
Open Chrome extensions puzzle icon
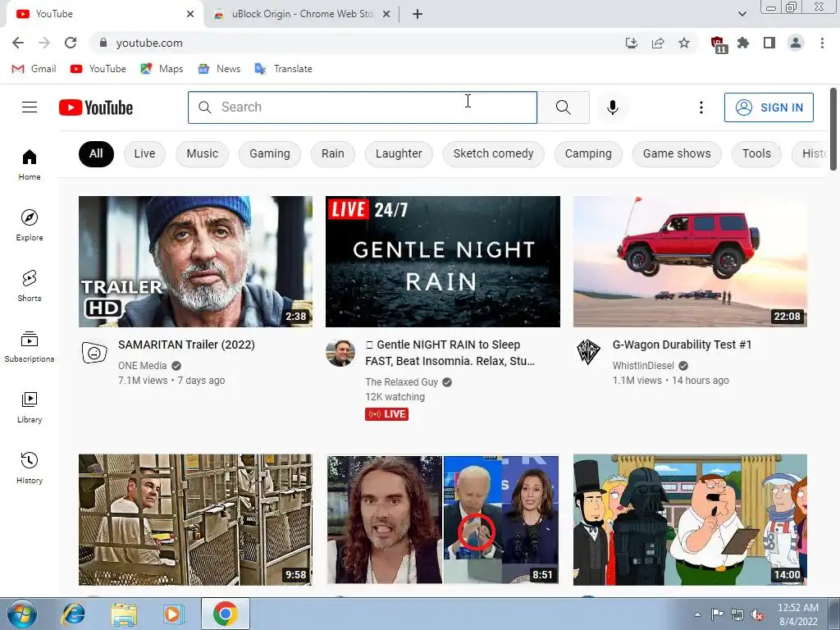tap(743, 43)
